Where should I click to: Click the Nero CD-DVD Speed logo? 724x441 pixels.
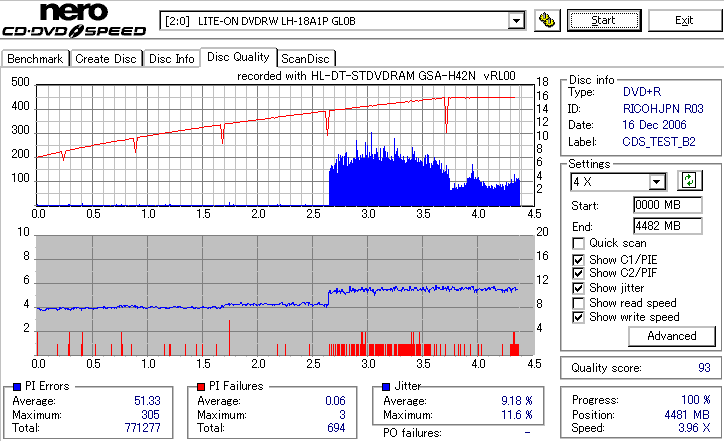coord(74,20)
